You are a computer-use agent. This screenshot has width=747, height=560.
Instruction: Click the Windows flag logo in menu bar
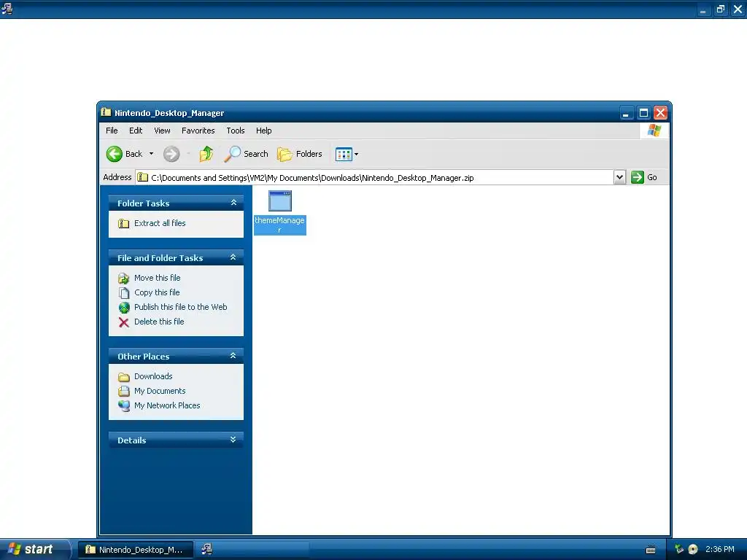[x=654, y=131]
